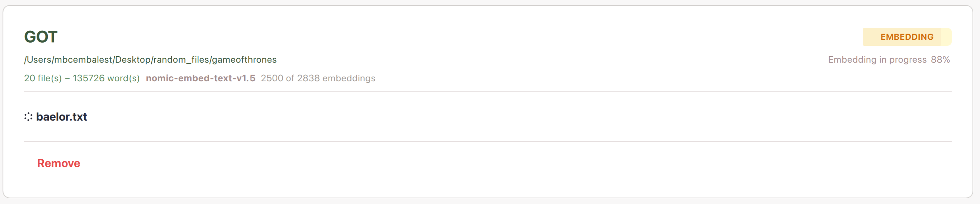
Task: Click the "Embedding in progress" status text
Action: tap(877, 60)
